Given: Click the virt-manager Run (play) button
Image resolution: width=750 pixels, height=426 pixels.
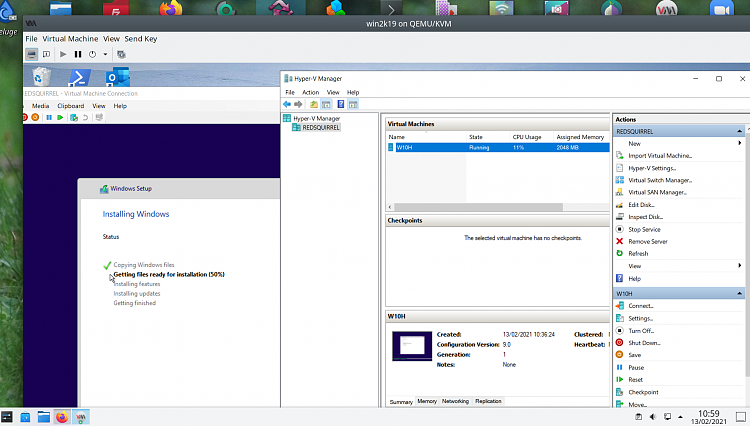Looking at the screenshot, I should tap(63, 55).
